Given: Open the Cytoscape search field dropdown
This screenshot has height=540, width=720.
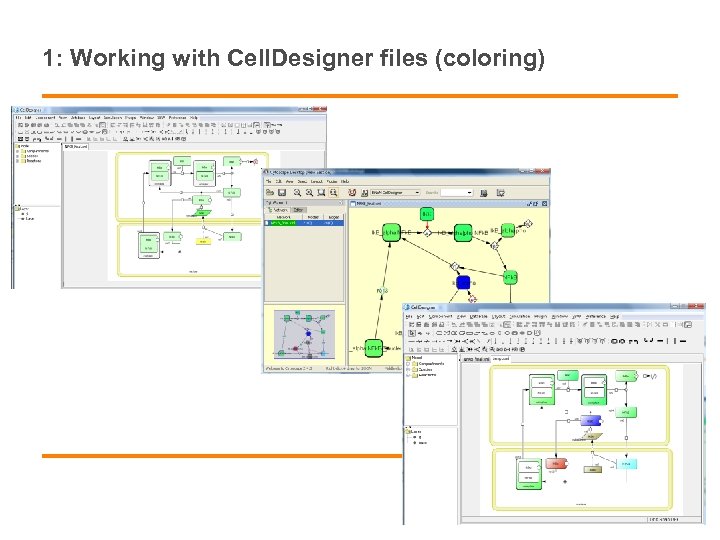Looking at the screenshot, I should tap(469, 192).
